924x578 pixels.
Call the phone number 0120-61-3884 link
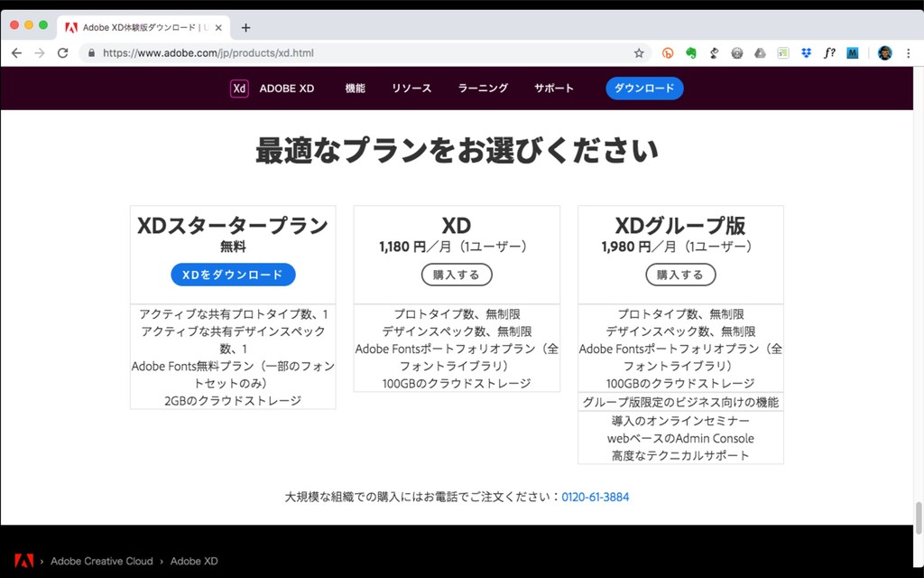point(596,498)
